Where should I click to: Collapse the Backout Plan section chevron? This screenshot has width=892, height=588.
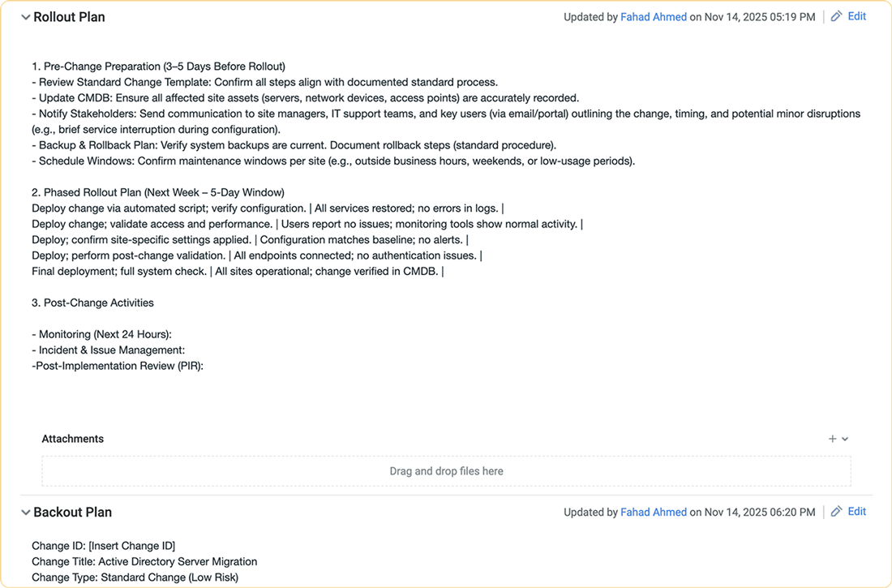pyautogui.click(x=26, y=513)
